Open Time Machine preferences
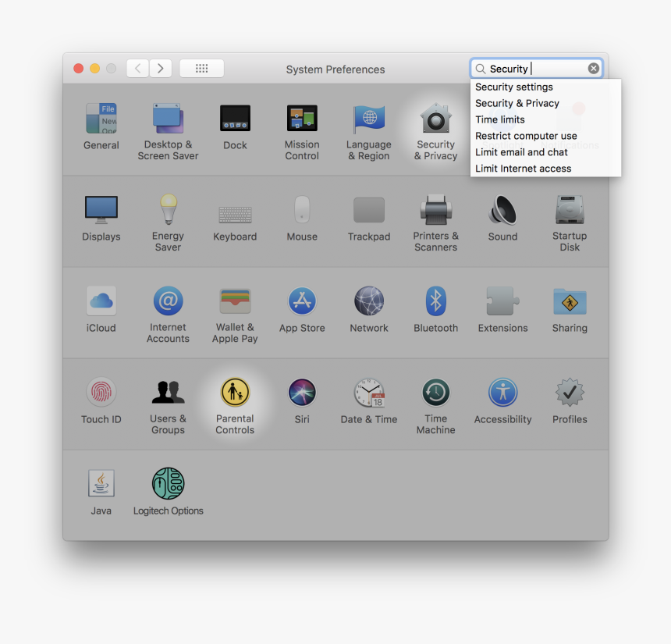Screen dimensions: 671x644 point(435,393)
